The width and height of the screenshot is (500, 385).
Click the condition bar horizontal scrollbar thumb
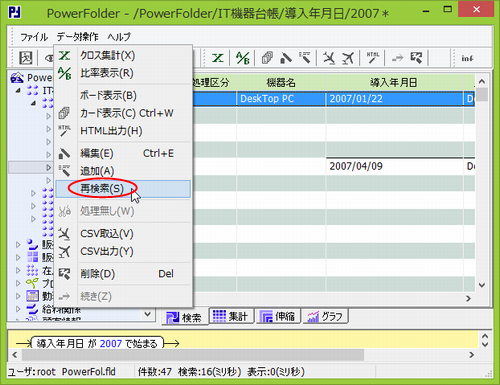coord(193,355)
